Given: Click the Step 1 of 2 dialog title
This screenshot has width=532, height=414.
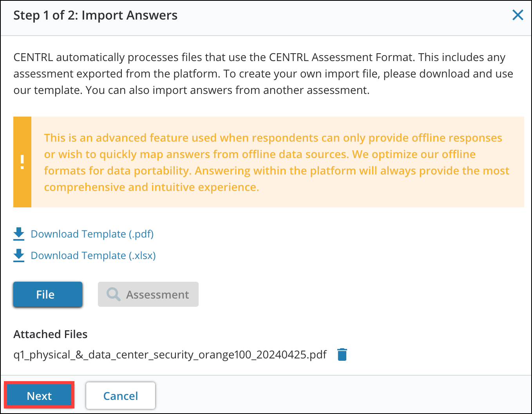Looking at the screenshot, I should pos(95,15).
